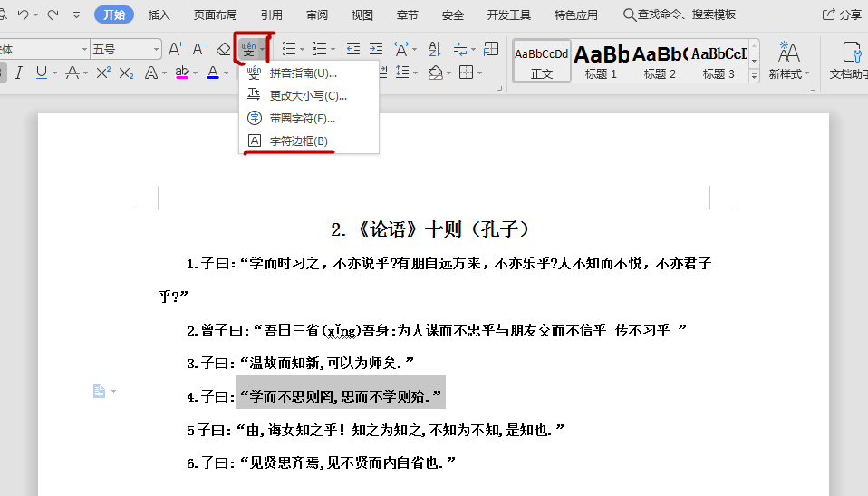Viewport: 868px width, 496px height.
Task: Switch to the 引用 tab
Action: (271, 15)
